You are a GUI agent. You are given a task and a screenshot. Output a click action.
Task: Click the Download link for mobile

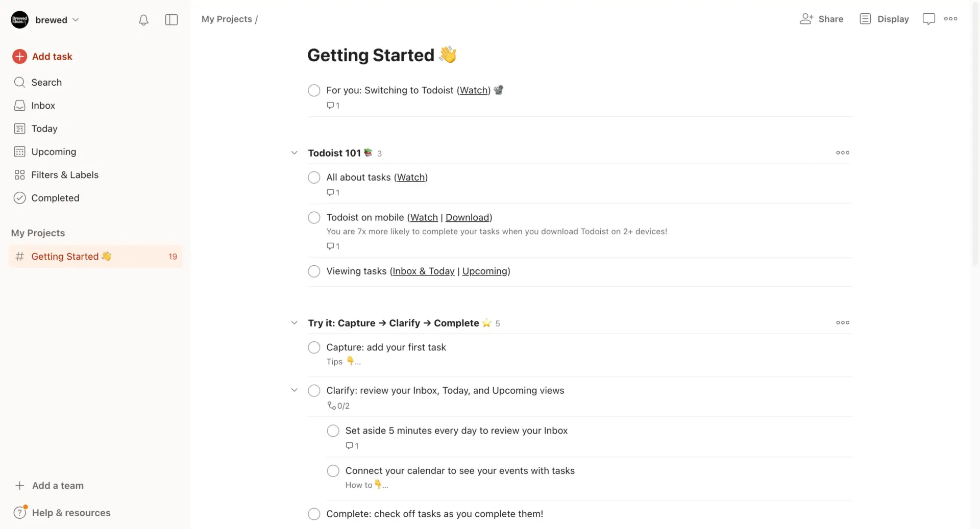pos(467,217)
